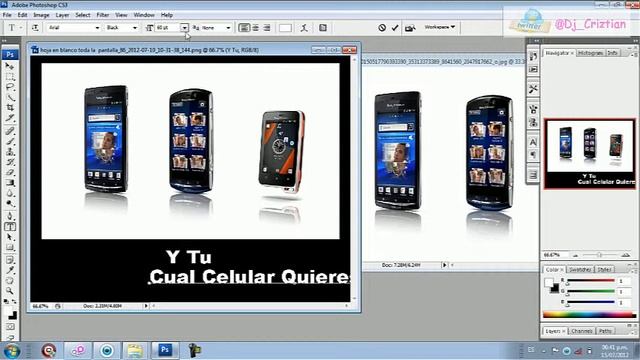
Task: Select the Rectangular Marquee tool
Action: coord(10,76)
